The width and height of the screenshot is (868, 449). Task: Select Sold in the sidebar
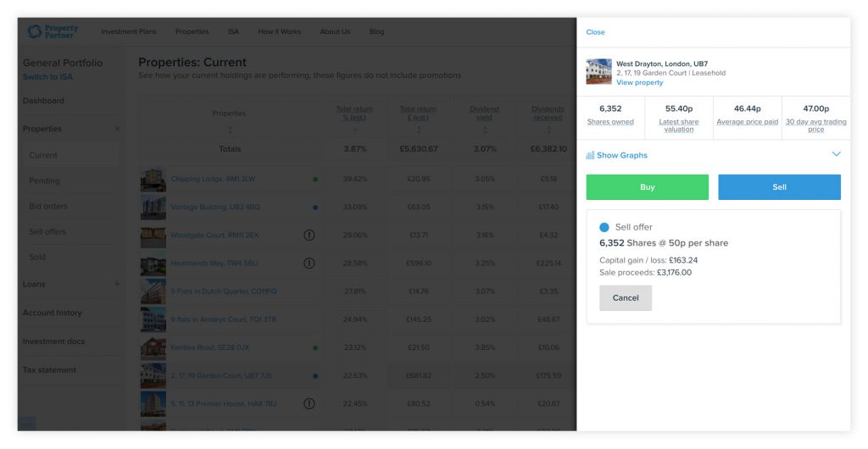[x=37, y=258]
